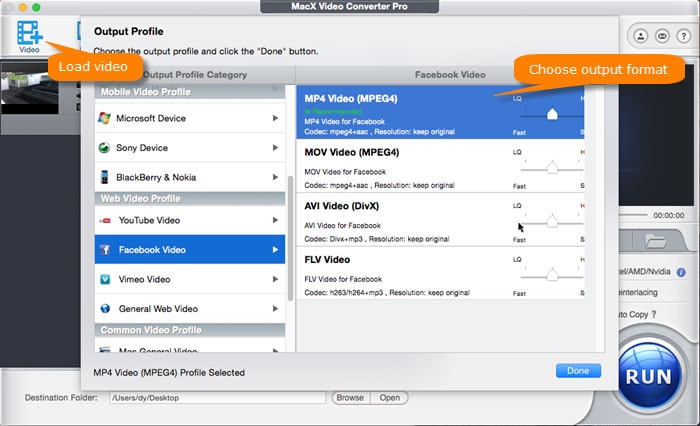700x426 pixels.
Task: Click the General Web Video globe icon
Action: pos(105,309)
